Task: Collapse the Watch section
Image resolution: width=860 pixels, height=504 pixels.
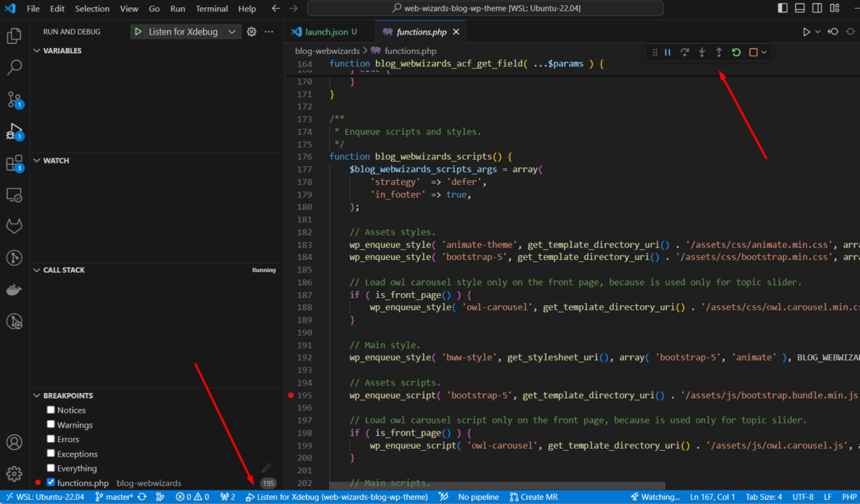Action: 37,161
